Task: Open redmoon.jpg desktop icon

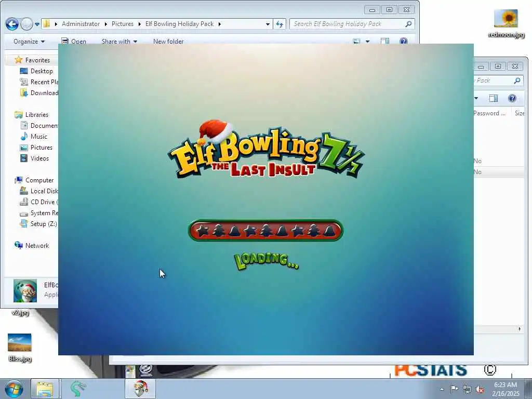Action: pyautogui.click(x=506, y=23)
